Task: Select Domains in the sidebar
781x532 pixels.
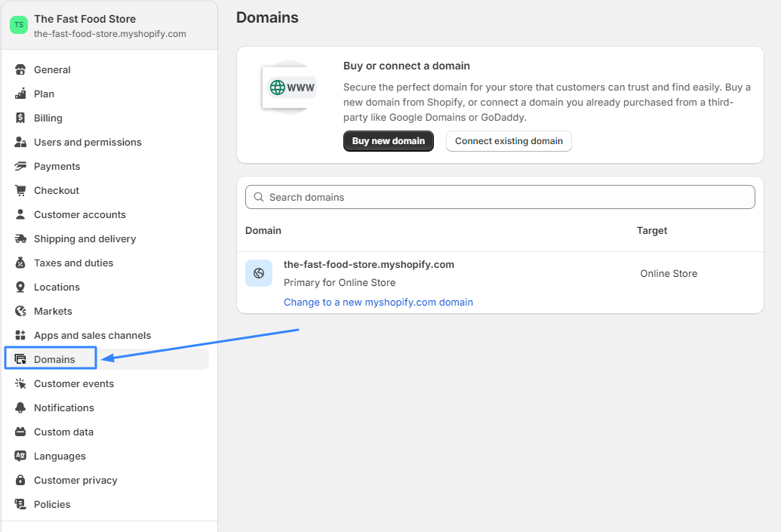Action: [x=109, y=360]
